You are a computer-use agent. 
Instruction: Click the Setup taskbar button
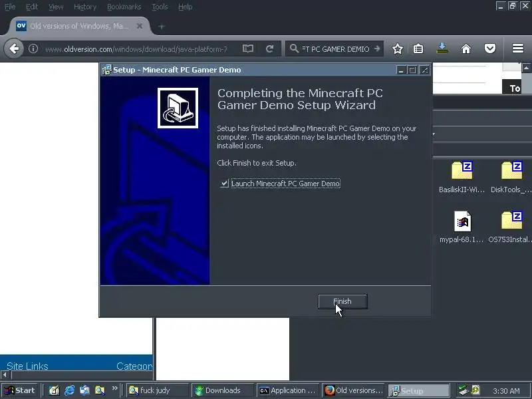tap(419, 390)
